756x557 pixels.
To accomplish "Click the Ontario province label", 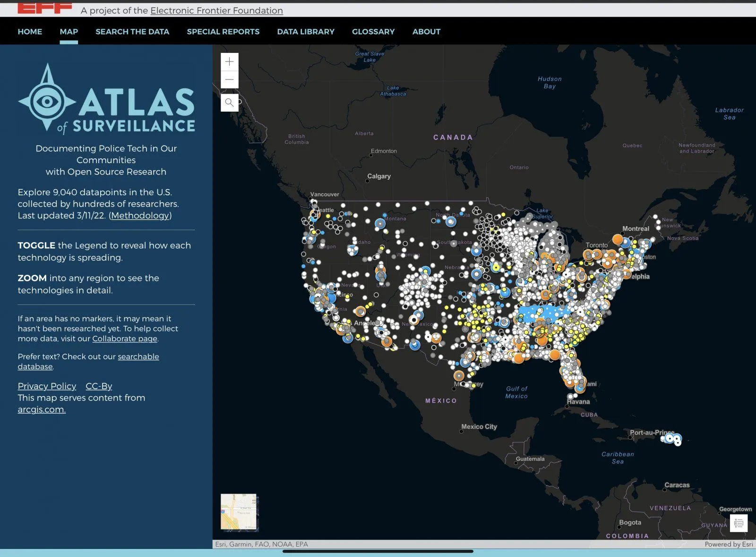I will coord(519,167).
